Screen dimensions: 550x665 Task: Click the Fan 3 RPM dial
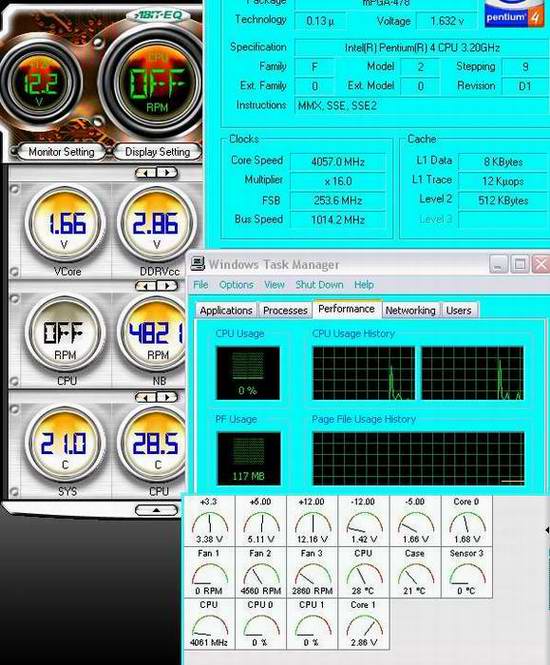[x=312, y=573]
